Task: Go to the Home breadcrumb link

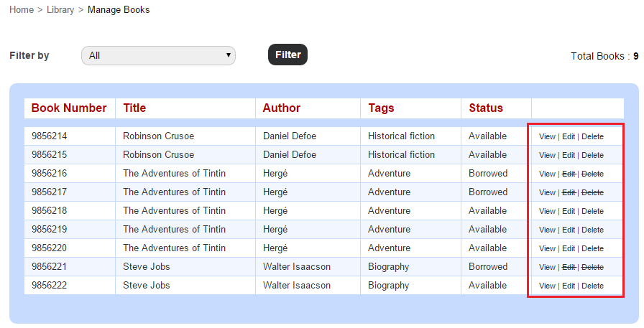Action: pos(22,9)
